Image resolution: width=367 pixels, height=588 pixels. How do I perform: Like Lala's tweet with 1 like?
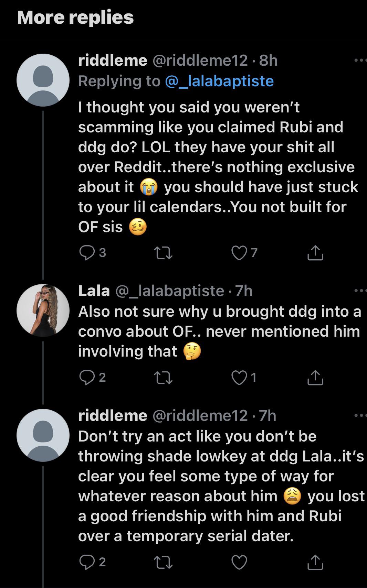(239, 378)
